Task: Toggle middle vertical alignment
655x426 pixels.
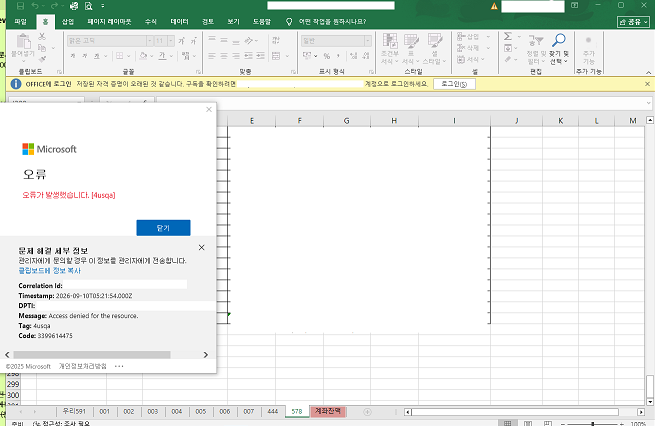Action: pos(224,40)
